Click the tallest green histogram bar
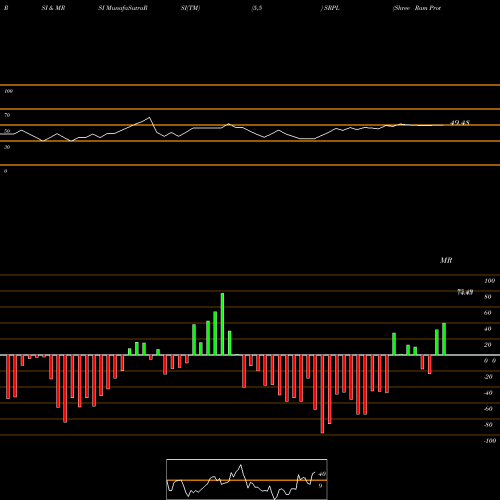 [x=222, y=324]
